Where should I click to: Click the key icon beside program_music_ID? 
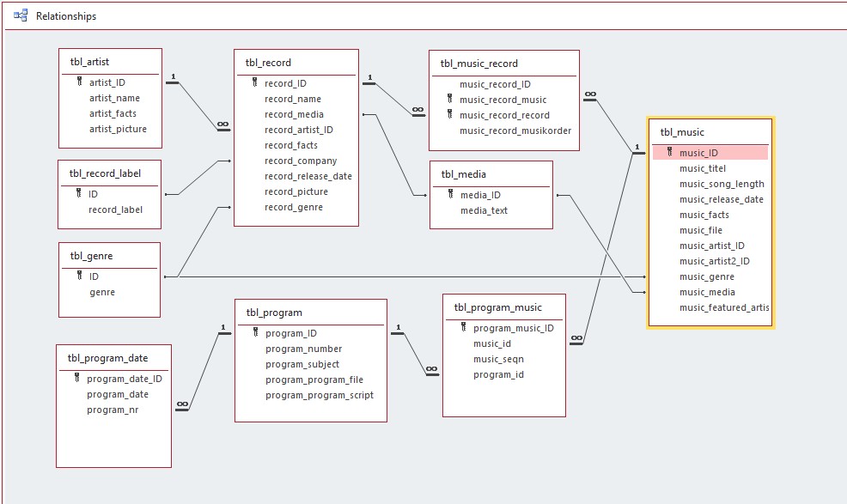pyautogui.click(x=464, y=327)
